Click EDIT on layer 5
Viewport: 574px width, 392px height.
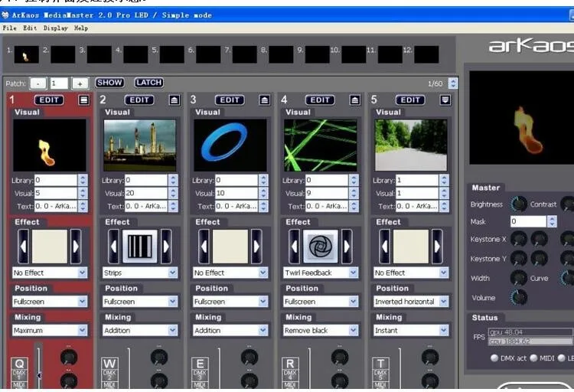tap(410, 100)
